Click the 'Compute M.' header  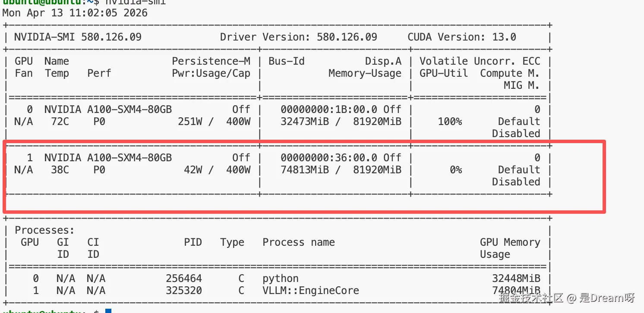point(510,73)
